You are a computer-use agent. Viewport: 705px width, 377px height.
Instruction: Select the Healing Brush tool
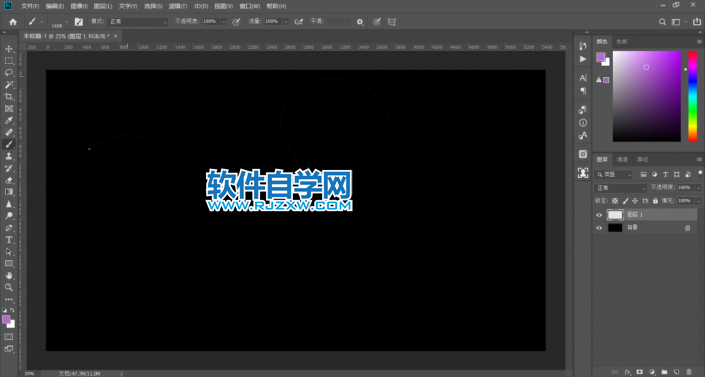click(x=9, y=132)
